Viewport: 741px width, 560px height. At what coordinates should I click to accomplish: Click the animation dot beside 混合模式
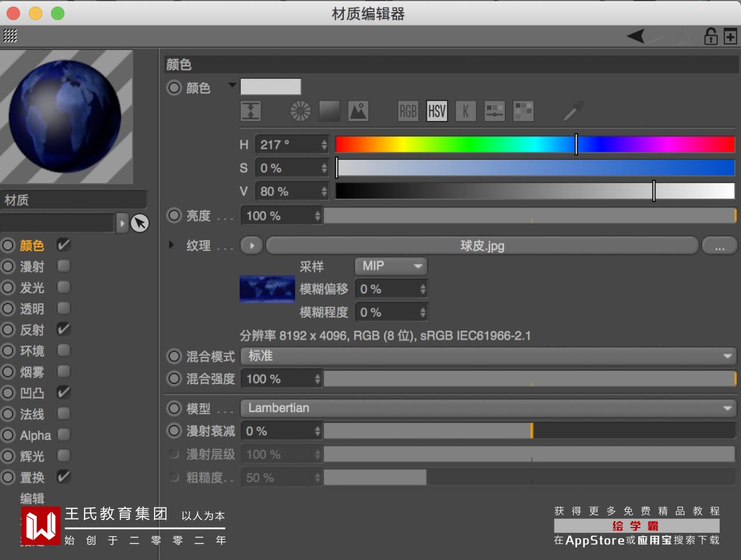point(174,356)
